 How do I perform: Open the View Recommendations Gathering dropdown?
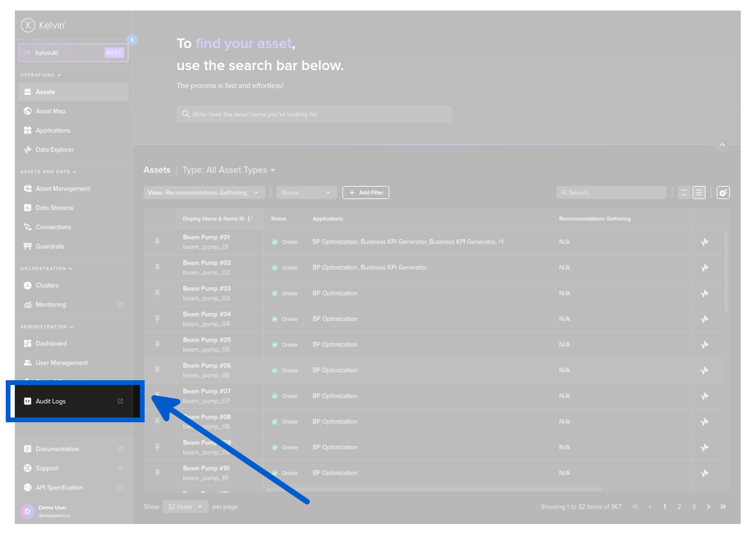pos(204,193)
